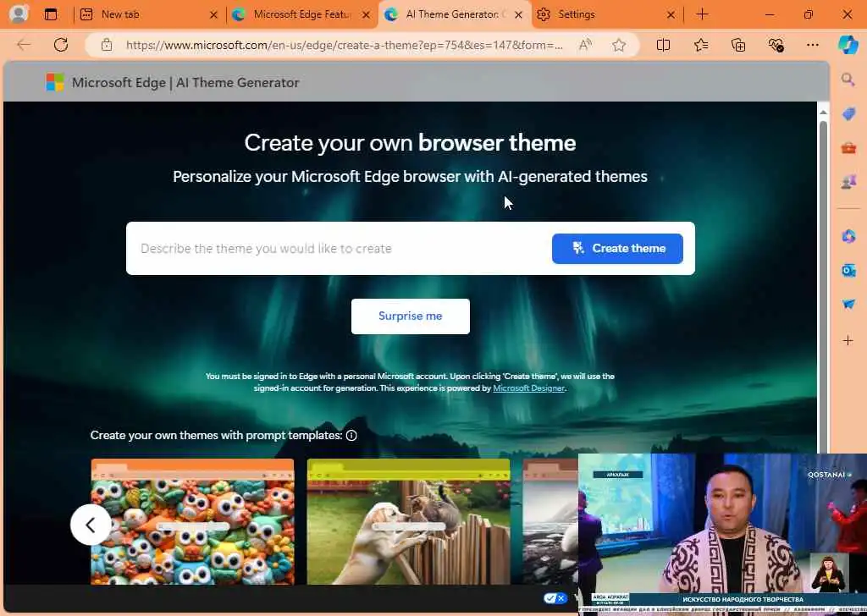Show info about prompt templates

351,435
